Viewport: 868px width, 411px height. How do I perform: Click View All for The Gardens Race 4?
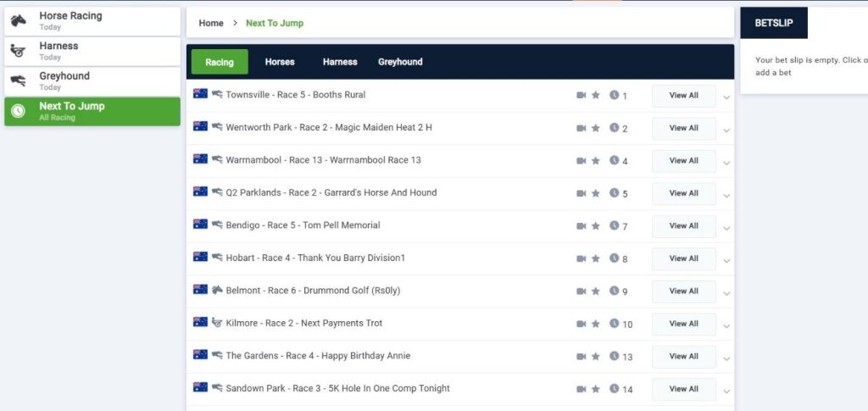(684, 357)
